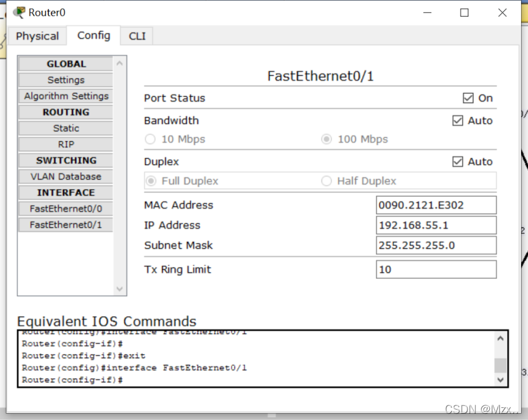Uncheck the Duplex Auto checkbox
528x420 pixels.
457,162
